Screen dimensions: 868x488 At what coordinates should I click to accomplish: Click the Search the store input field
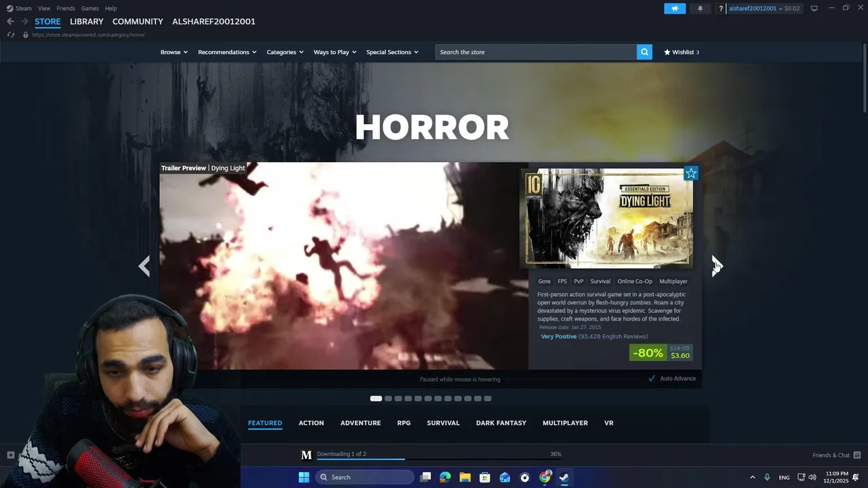click(536, 52)
